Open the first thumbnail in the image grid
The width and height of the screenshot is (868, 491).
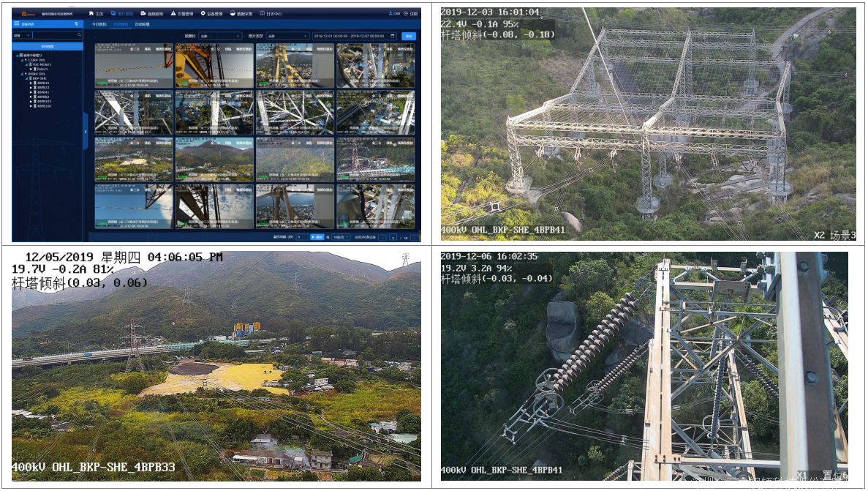coord(134,66)
